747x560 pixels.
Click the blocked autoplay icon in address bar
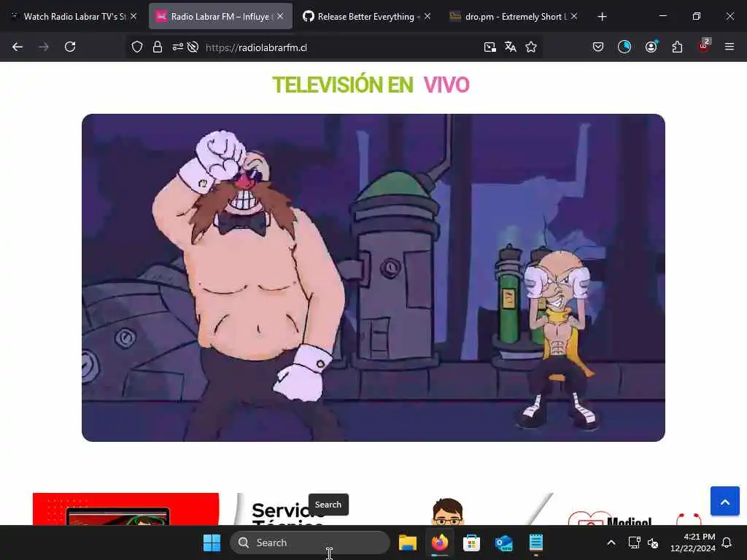click(x=193, y=47)
